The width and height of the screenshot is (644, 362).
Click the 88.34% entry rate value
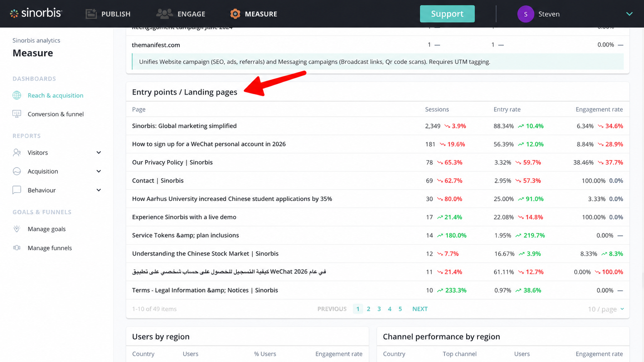[503, 126]
